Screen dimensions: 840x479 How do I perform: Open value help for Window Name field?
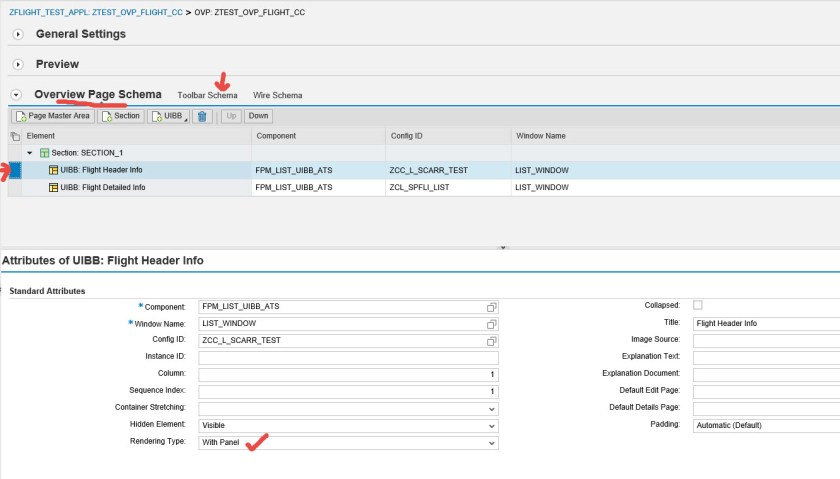491,324
